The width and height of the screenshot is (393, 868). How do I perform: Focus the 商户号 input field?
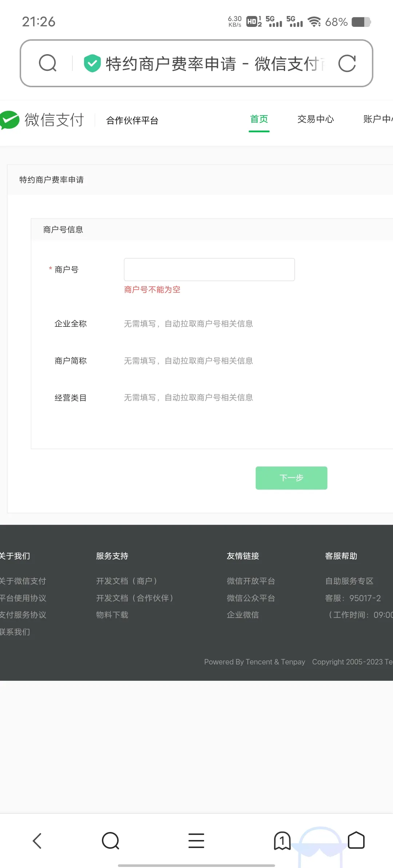[x=209, y=269]
